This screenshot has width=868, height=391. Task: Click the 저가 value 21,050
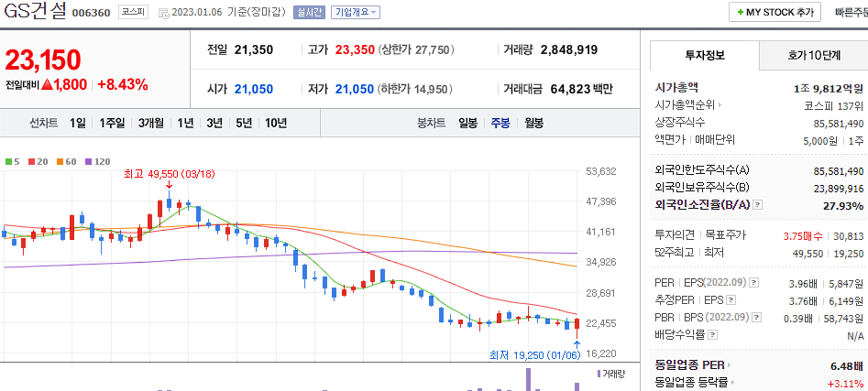coord(355,89)
